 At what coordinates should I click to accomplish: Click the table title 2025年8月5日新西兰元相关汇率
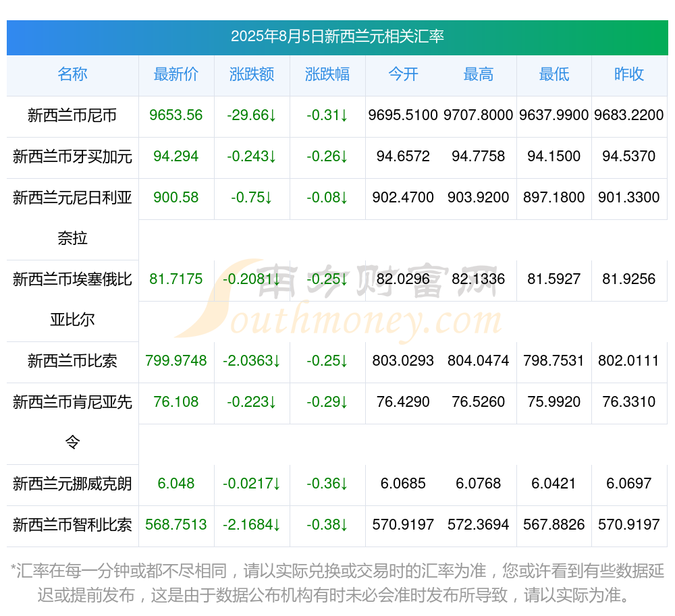pyautogui.click(x=337, y=36)
